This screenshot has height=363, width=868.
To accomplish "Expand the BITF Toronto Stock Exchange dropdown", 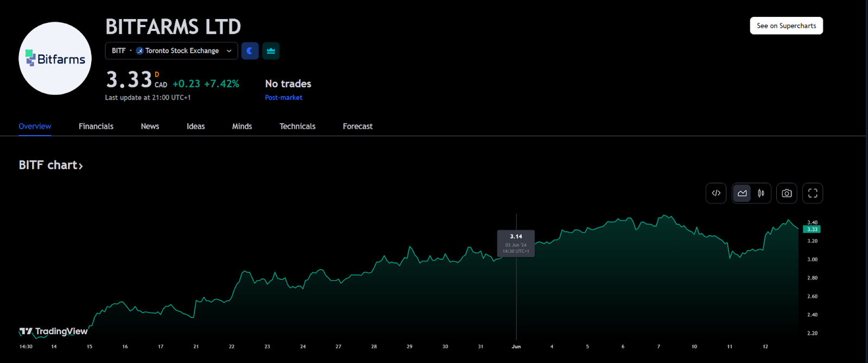I will [x=171, y=50].
